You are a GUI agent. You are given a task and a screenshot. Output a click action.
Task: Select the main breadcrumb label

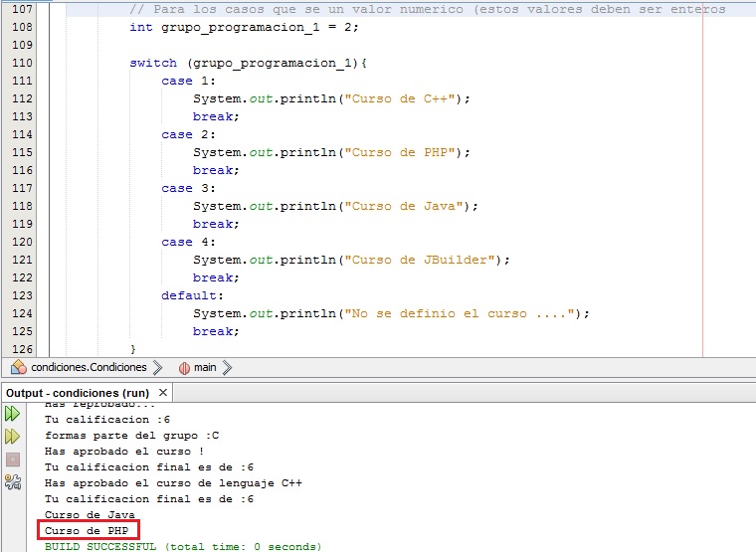[x=205, y=367]
